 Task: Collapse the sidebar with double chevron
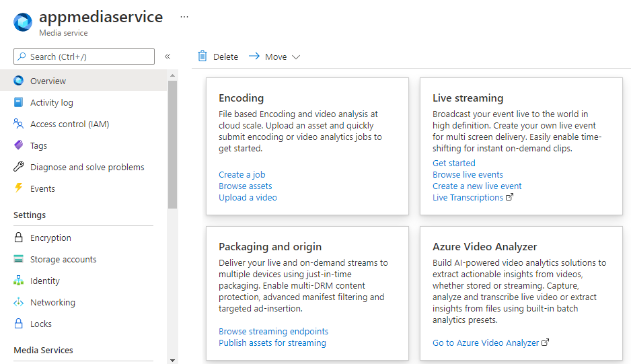(168, 57)
